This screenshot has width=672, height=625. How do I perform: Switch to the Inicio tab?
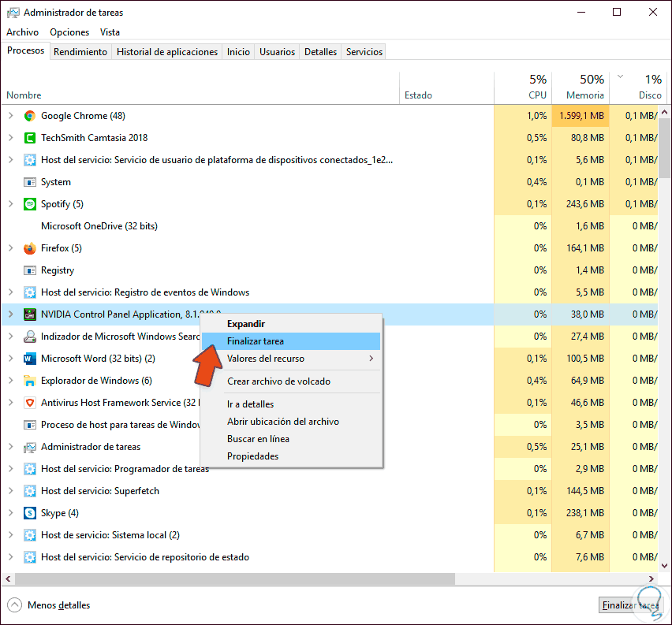(238, 52)
